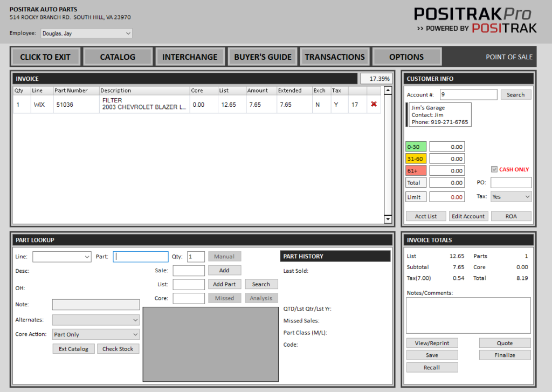Image resolution: width=552 pixels, height=392 pixels.
Task: Click the Ext Catalog button
Action: (x=73, y=349)
